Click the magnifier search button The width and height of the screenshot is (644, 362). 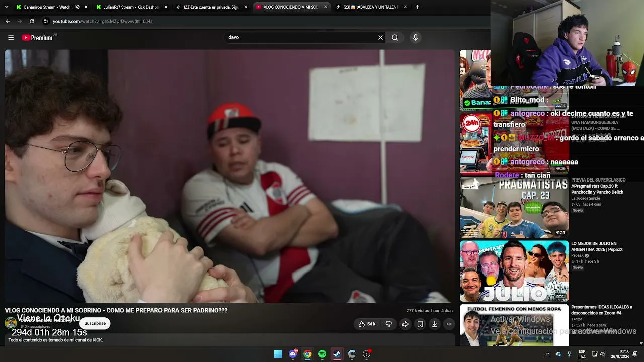click(395, 37)
